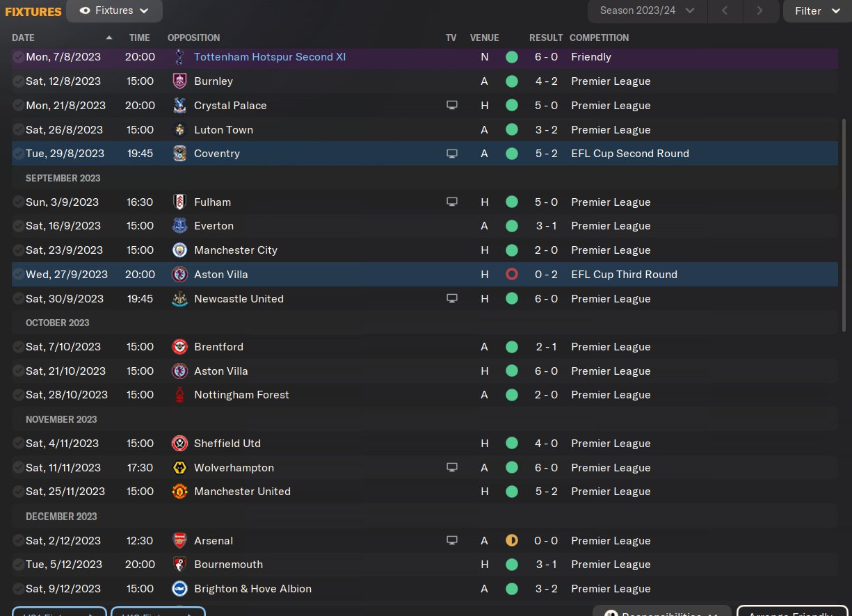Click TV broadcast icon on Coventry row
The width and height of the screenshot is (852, 616).
tap(452, 154)
